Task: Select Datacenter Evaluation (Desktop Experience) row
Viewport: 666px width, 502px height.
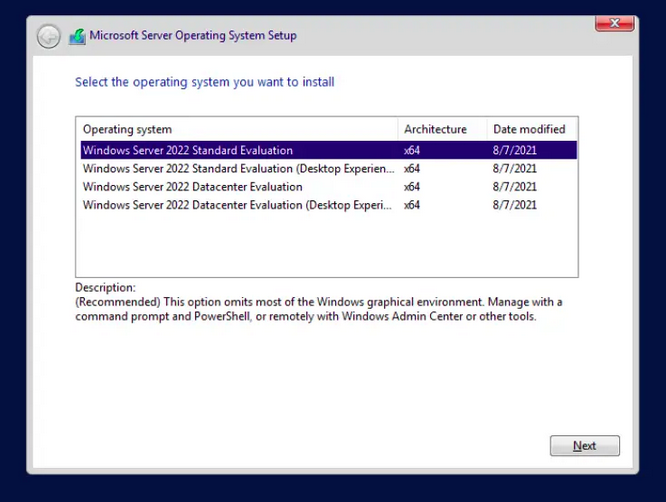Action: 329,205
